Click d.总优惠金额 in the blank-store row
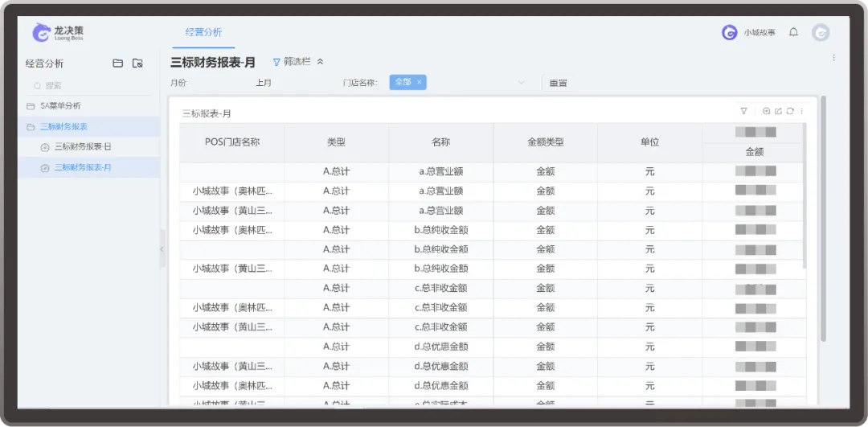 (440, 347)
